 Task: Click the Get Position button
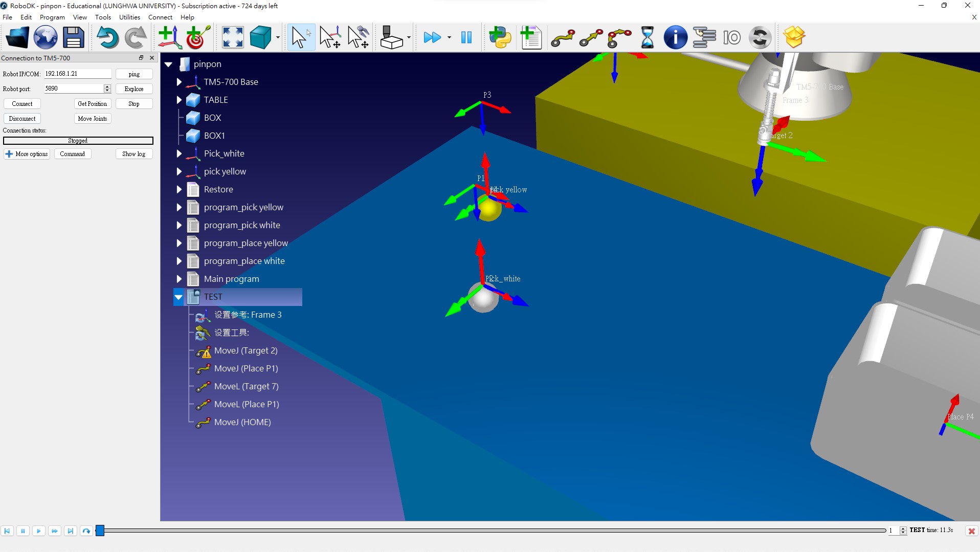[x=93, y=104]
